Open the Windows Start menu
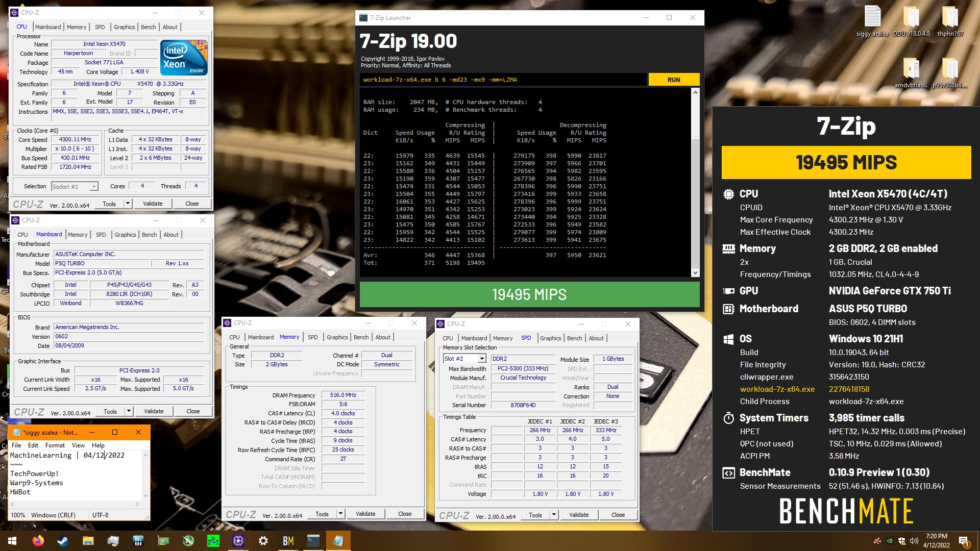The image size is (980, 551). 12,541
